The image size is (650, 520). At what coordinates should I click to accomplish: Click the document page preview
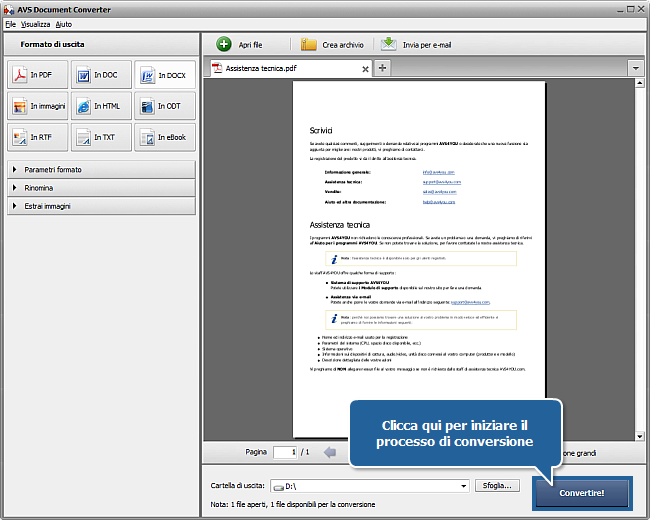(x=419, y=259)
